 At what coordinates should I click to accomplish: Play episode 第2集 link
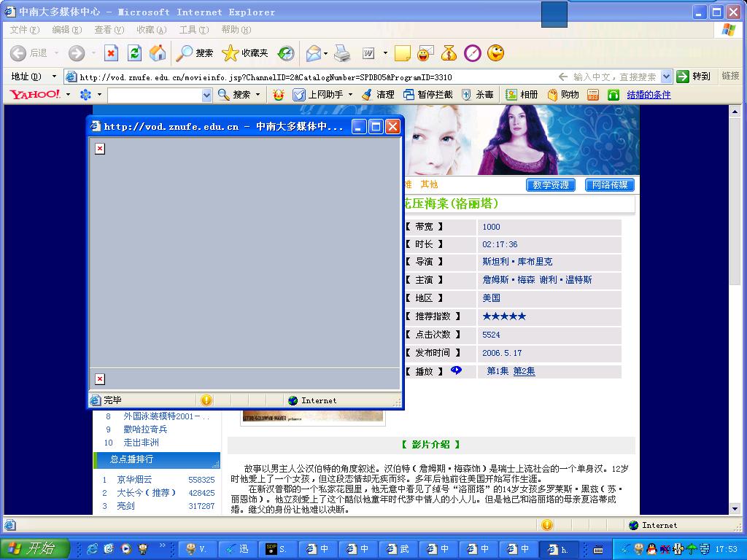coord(524,371)
